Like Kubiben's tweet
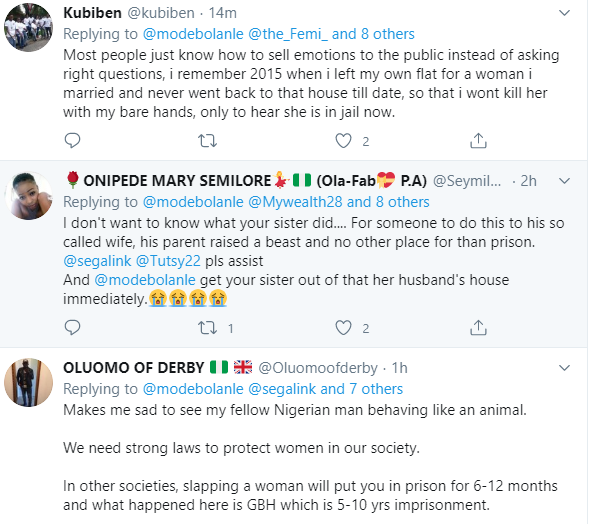593x524 pixels. (343, 141)
